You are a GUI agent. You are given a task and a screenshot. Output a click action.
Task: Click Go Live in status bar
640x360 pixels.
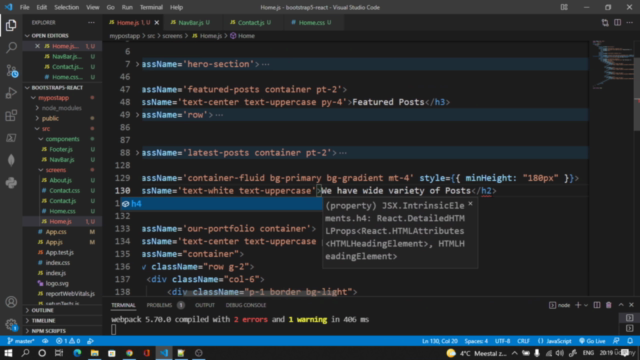point(592,341)
